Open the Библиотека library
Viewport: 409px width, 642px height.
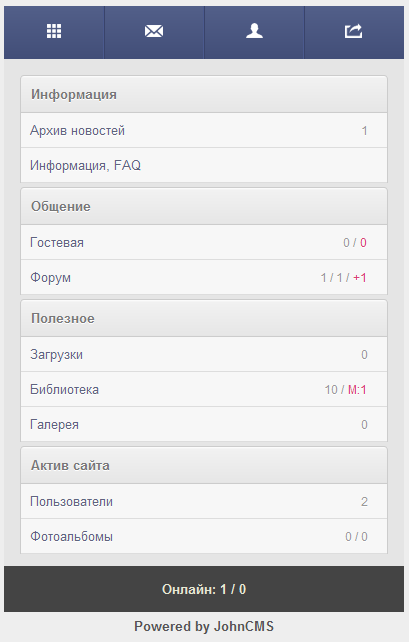coord(204,389)
